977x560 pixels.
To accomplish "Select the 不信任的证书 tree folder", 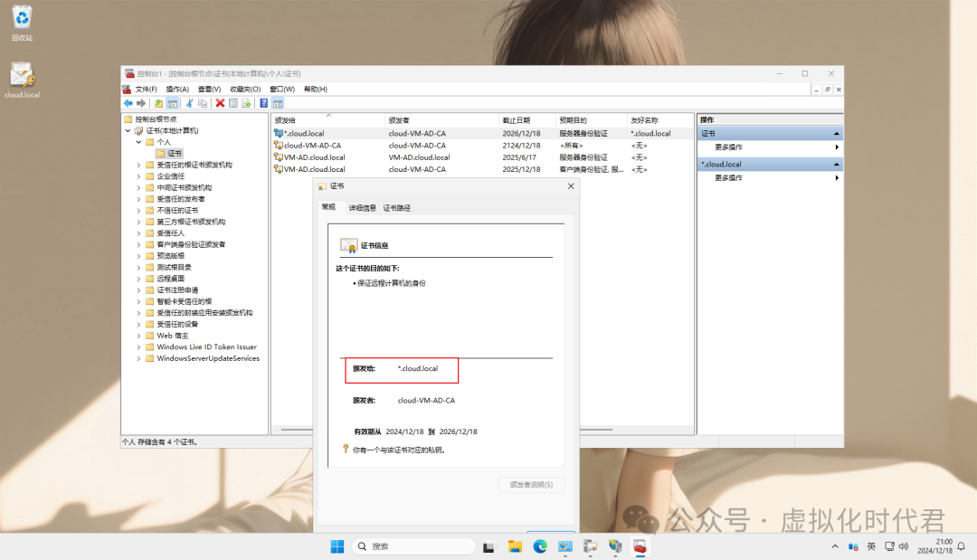I will 177,211.
